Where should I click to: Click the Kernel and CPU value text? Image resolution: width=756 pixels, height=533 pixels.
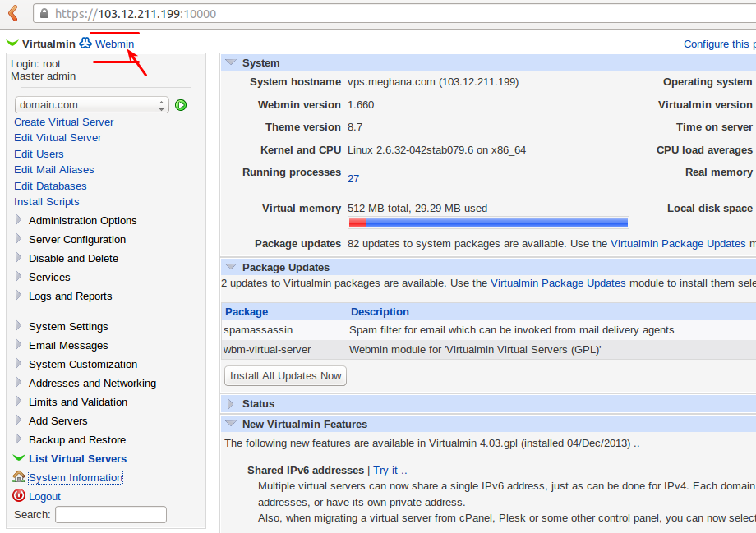[x=436, y=150]
